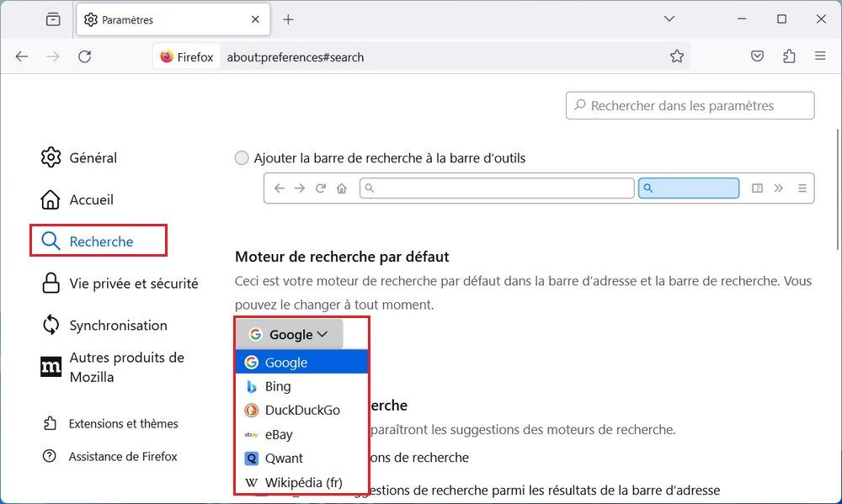Open the Google default search engine dropdown
The image size is (842, 504).
click(x=289, y=334)
